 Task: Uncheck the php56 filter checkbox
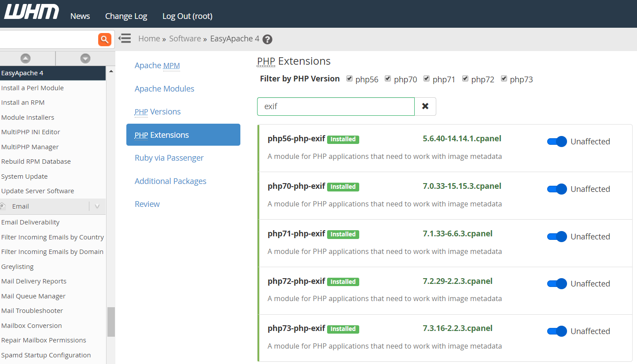click(x=350, y=79)
